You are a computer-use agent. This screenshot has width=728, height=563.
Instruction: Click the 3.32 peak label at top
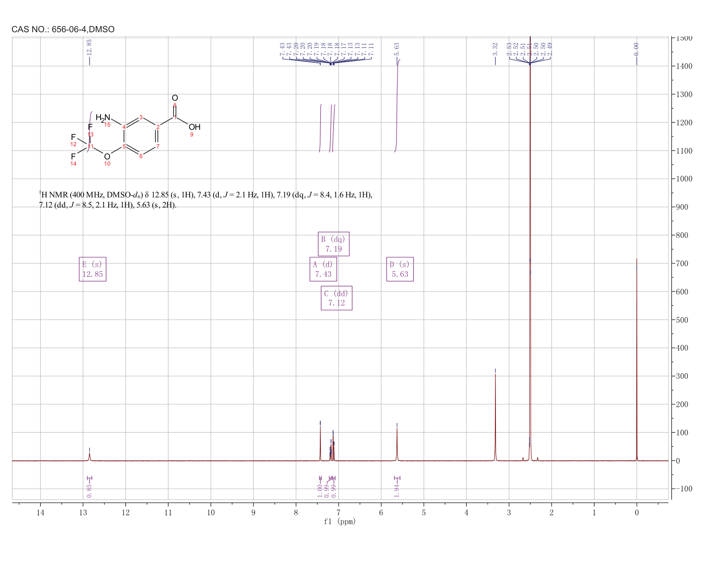[495, 49]
